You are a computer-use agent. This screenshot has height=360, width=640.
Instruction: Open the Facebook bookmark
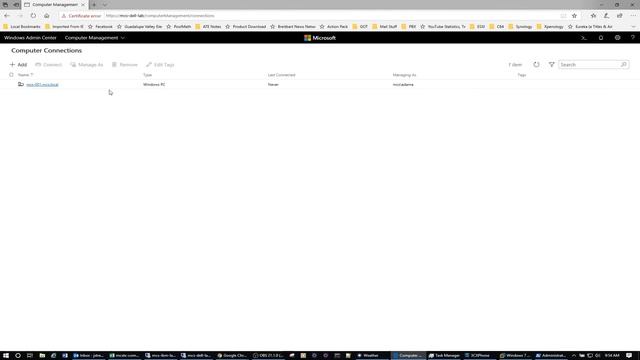[100, 27]
